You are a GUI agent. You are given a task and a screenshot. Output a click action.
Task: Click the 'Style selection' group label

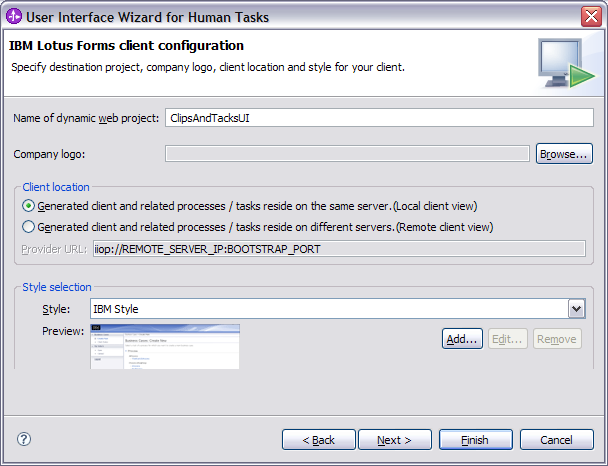point(57,287)
